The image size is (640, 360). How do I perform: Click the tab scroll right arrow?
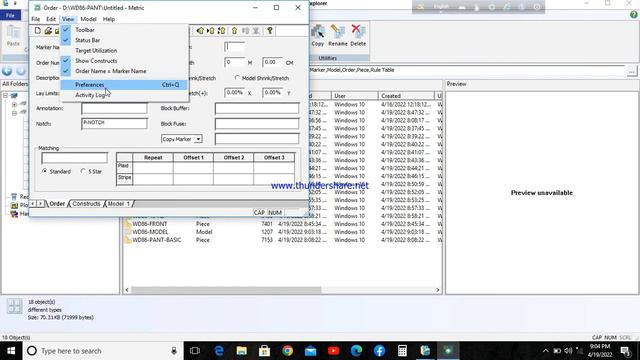point(40,203)
